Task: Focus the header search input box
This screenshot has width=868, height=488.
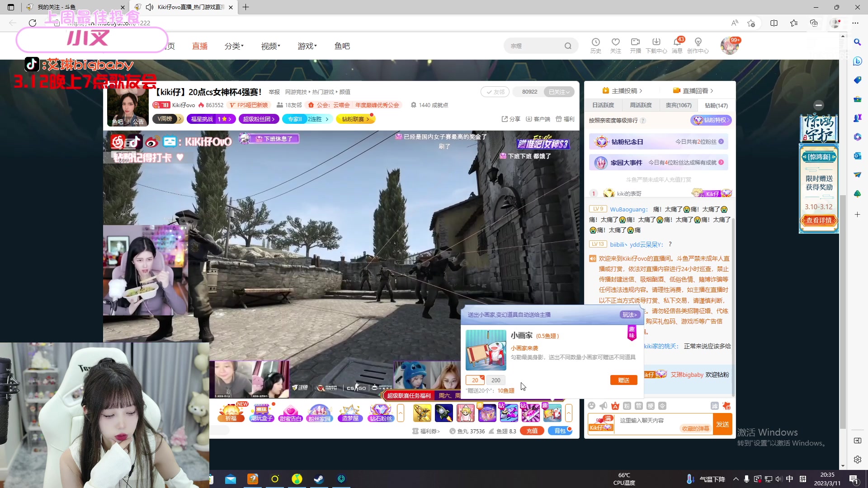Action: pyautogui.click(x=536, y=46)
